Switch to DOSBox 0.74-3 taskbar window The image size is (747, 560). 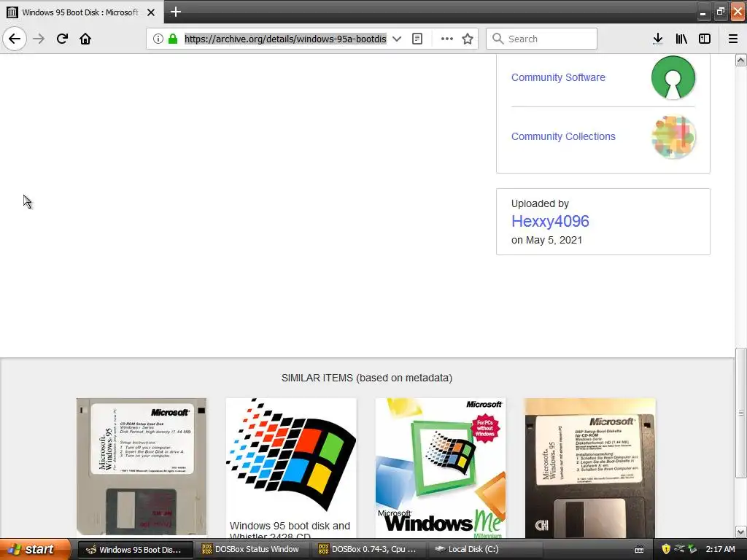point(369,549)
